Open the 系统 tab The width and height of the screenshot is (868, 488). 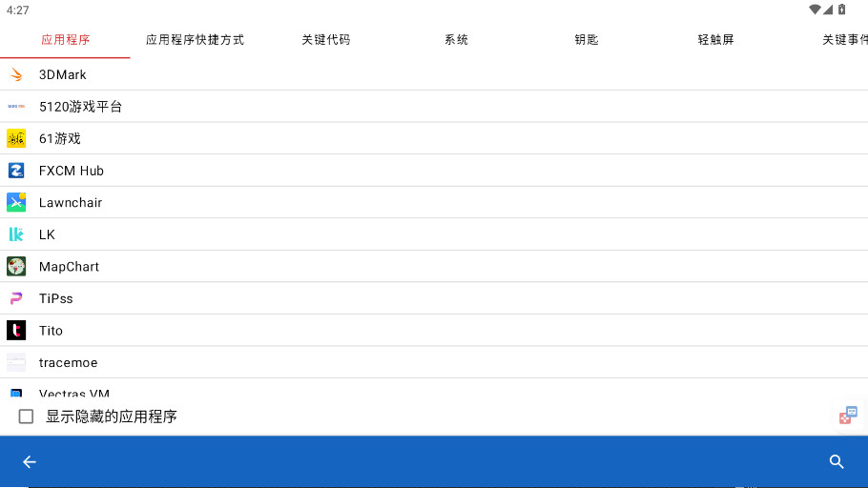coord(456,40)
